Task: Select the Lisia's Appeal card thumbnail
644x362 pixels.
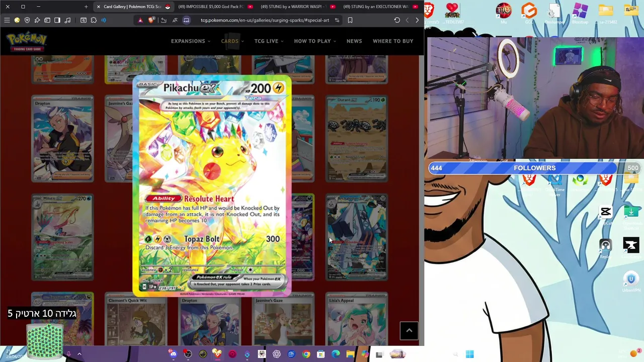Action: [x=357, y=319]
